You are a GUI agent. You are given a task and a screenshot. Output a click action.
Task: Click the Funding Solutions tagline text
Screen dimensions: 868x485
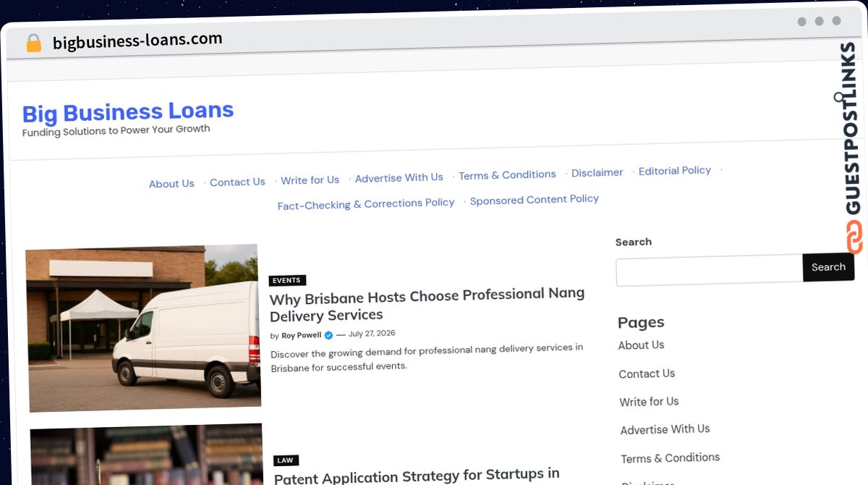pos(116,131)
